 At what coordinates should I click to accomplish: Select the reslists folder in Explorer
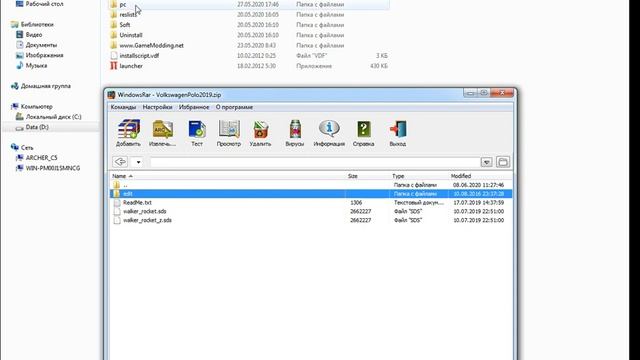click(249, 15)
